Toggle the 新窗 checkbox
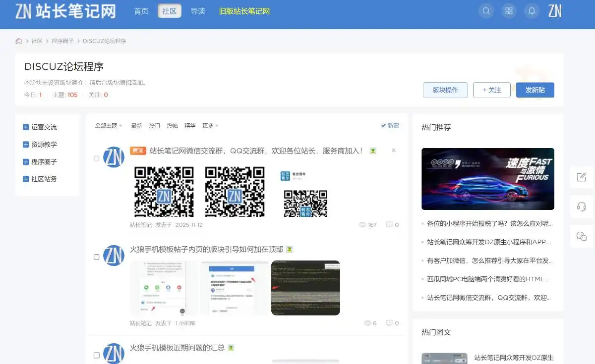Image resolution: width=595 pixels, height=364 pixels. point(383,126)
